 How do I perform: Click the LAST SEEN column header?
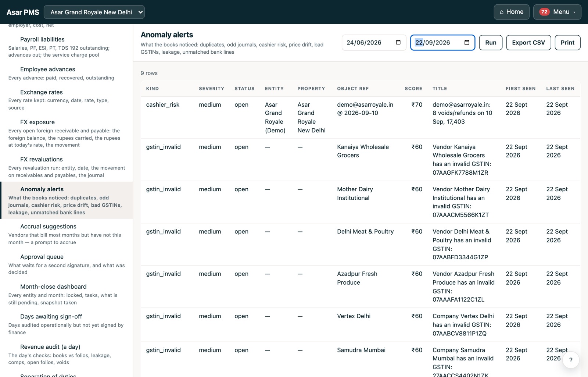click(560, 89)
